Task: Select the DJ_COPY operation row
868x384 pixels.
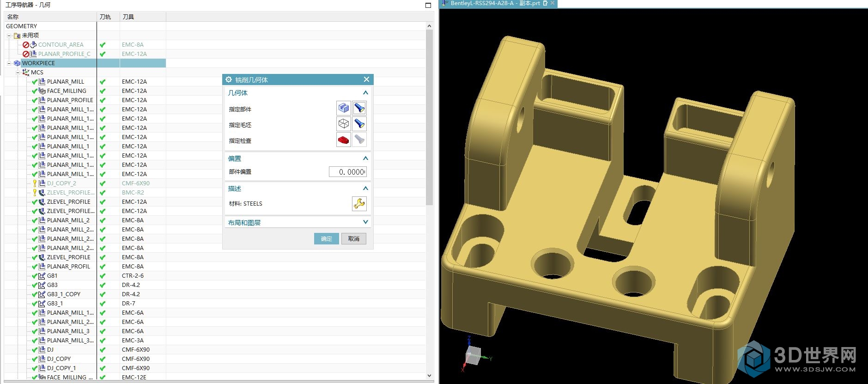Action: pos(215,359)
